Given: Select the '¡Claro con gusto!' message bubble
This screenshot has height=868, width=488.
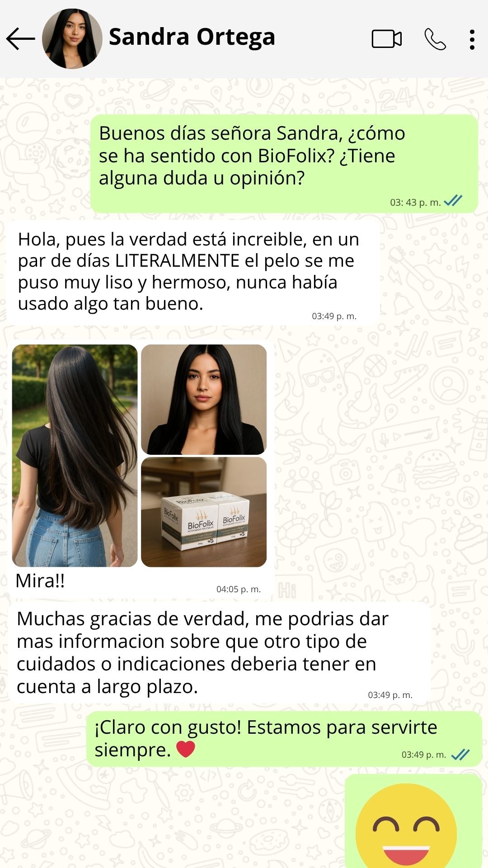Looking at the screenshot, I should point(284,739).
